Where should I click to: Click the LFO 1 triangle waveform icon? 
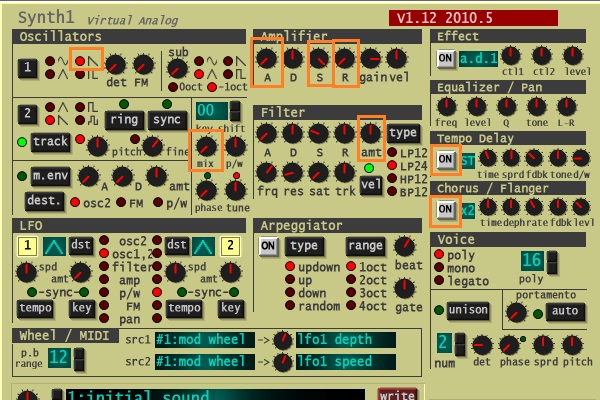[54, 246]
